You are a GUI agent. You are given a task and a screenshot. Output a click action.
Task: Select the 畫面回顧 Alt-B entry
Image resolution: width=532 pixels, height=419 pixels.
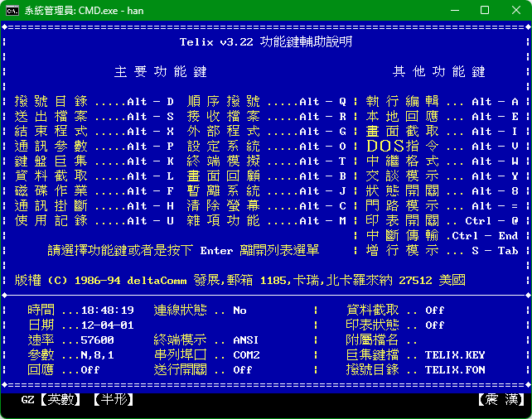267,176
